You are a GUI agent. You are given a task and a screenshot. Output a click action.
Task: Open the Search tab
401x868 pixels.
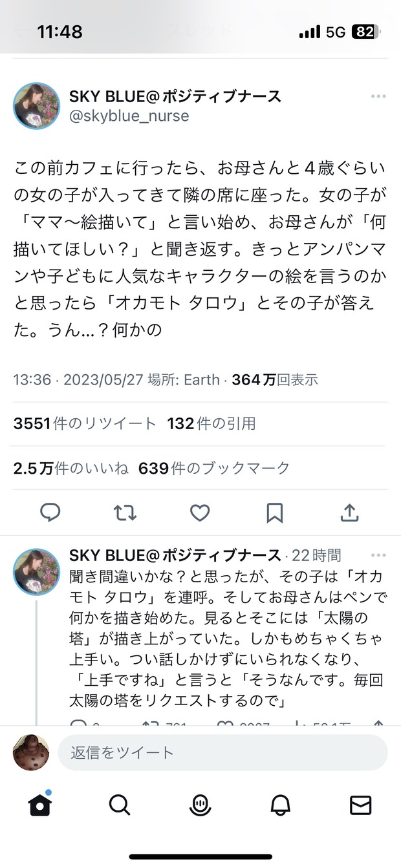120,805
